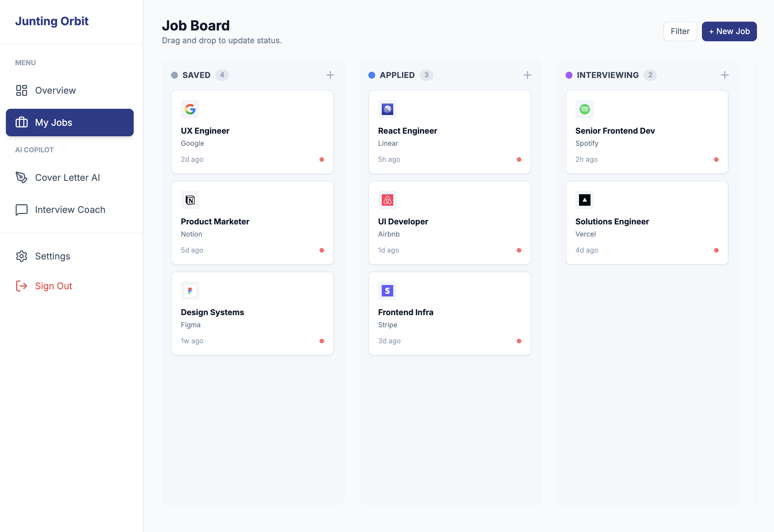The height and width of the screenshot is (532, 774).
Task: Click the Figma logo on Design Systems card
Action: (x=190, y=290)
